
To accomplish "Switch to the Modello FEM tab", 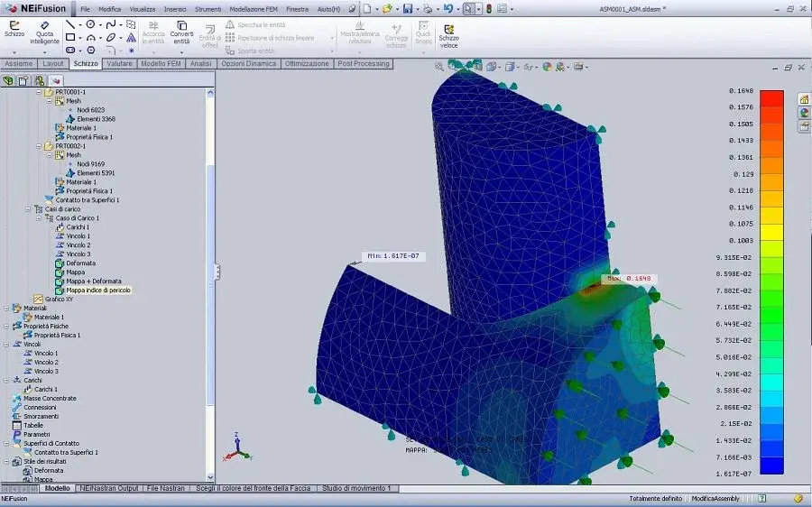I will tap(161, 64).
